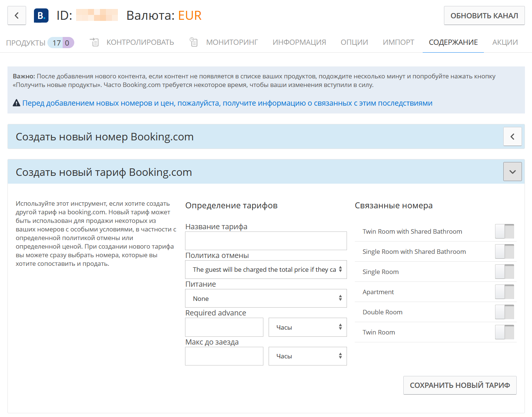Click the Макс до заезда number field
This screenshot has height=417, width=532.
coord(224,356)
